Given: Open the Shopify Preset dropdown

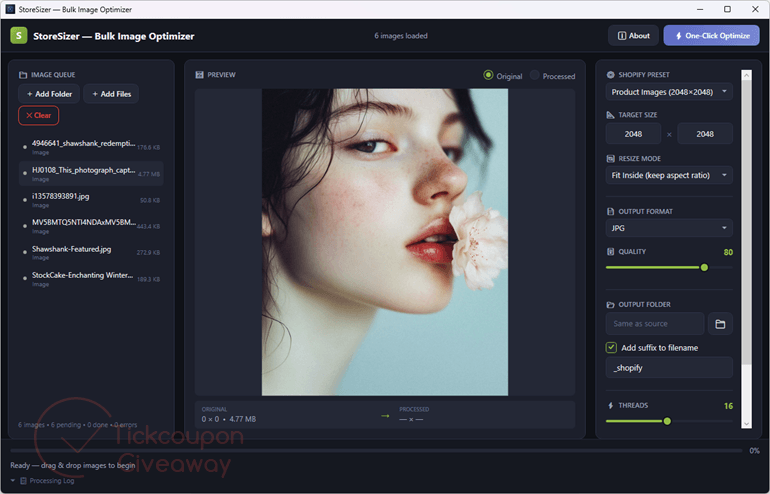Looking at the screenshot, I should tap(669, 92).
